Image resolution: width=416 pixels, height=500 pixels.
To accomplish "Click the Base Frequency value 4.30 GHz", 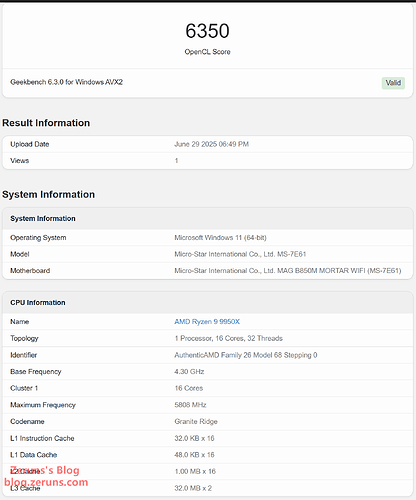I will [189, 372].
